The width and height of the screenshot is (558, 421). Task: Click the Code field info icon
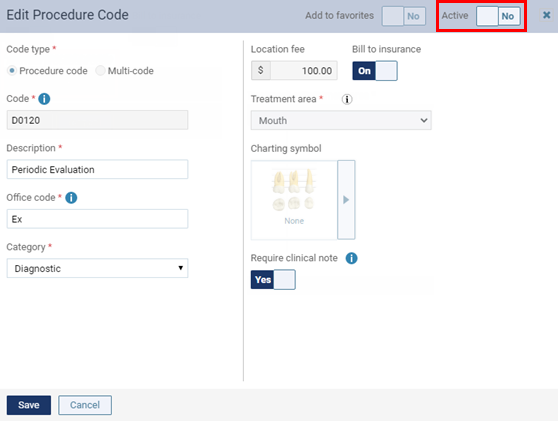[44, 99]
